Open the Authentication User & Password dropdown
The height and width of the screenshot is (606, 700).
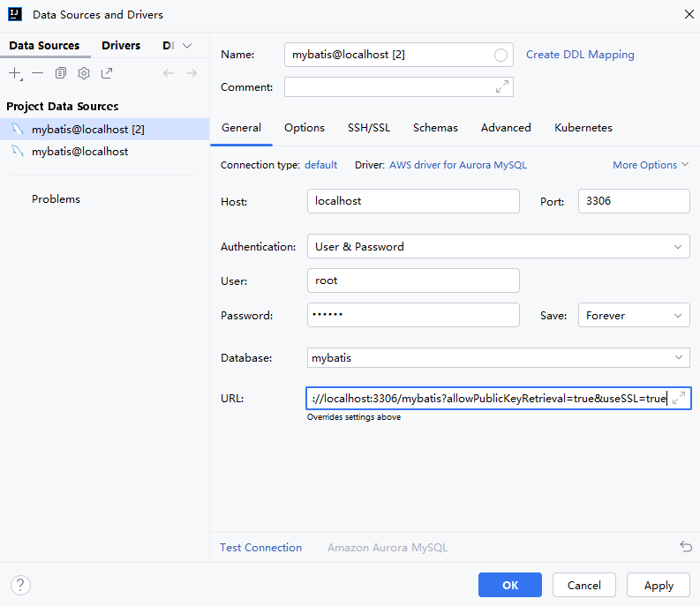pyautogui.click(x=498, y=246)
